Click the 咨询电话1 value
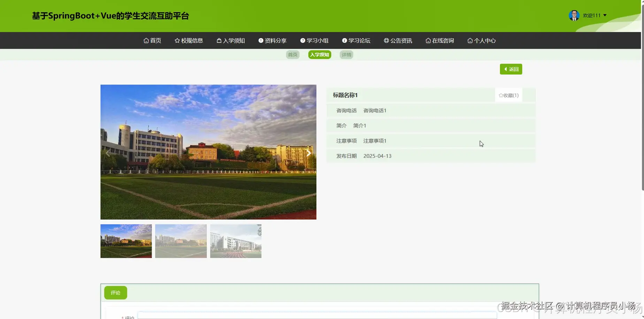644x319 pixels. [x=375, y=110]
